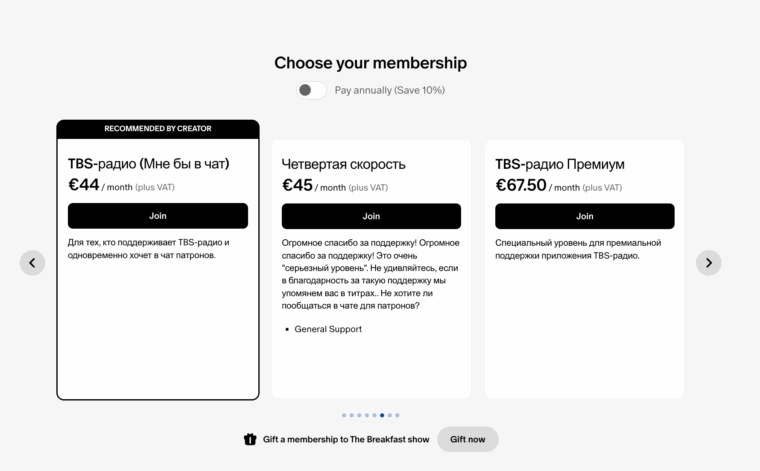
Task: Select the second carousel pagination dot
Action: point(351,415)
